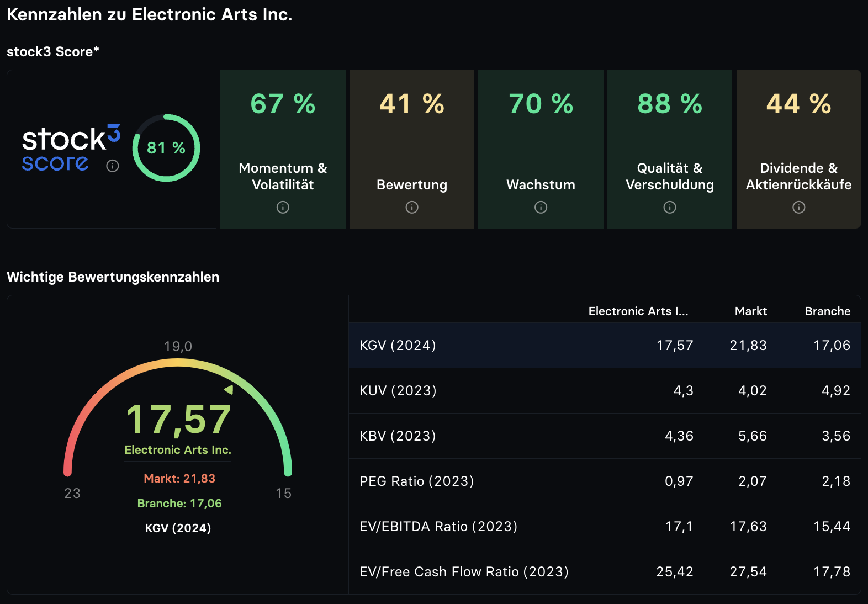This screenshot has width=868, height=604.
Task: Click the 'Wichtige Bewertungskennzahlen' heading
Action: 113,277
